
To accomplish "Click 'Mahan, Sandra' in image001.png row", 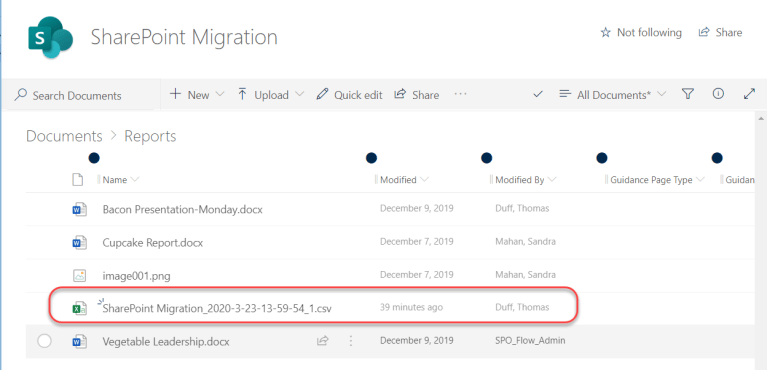I will (525, 275).
